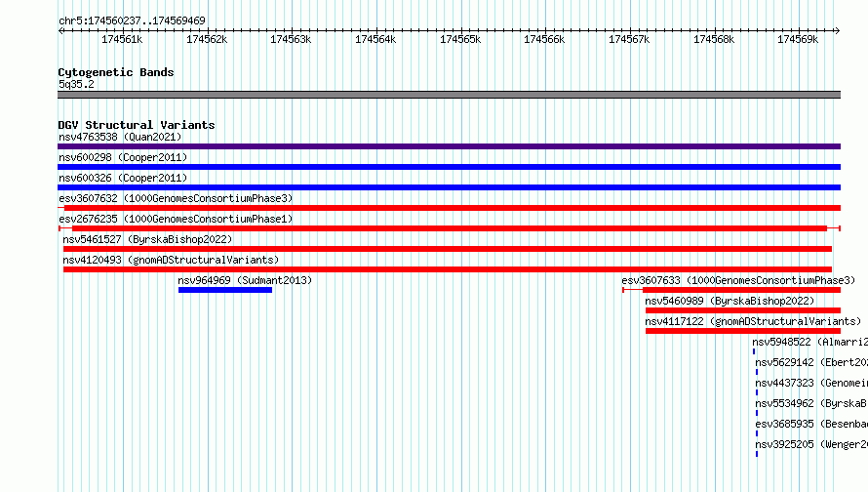868x492 pixels.
Task: Select the red nsv5461527 variant bar
Action: (x=448, y=249)
